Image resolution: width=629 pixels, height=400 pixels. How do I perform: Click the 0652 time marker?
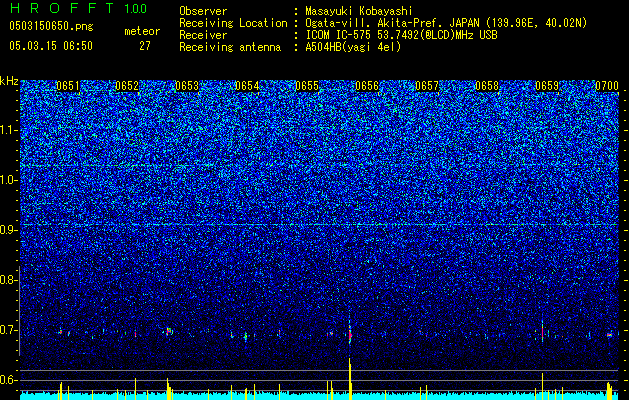click(x=127, y=86)
